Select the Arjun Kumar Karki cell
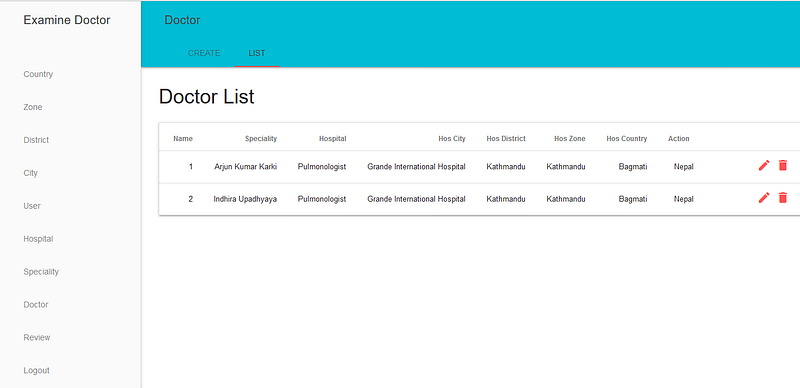The width and height of the screenshot is (800, 388). coord(246,166)
